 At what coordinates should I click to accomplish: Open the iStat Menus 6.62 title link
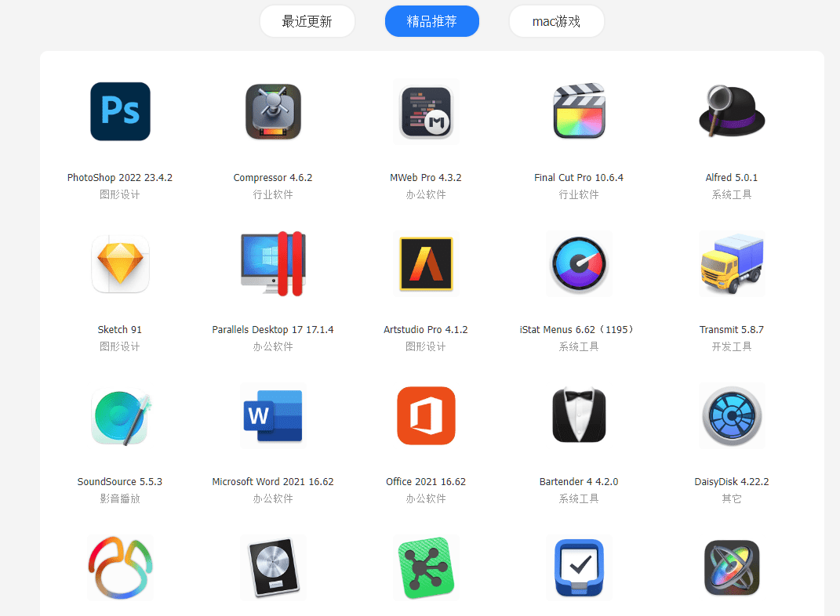pyautogui.click(x=577, y=330)
